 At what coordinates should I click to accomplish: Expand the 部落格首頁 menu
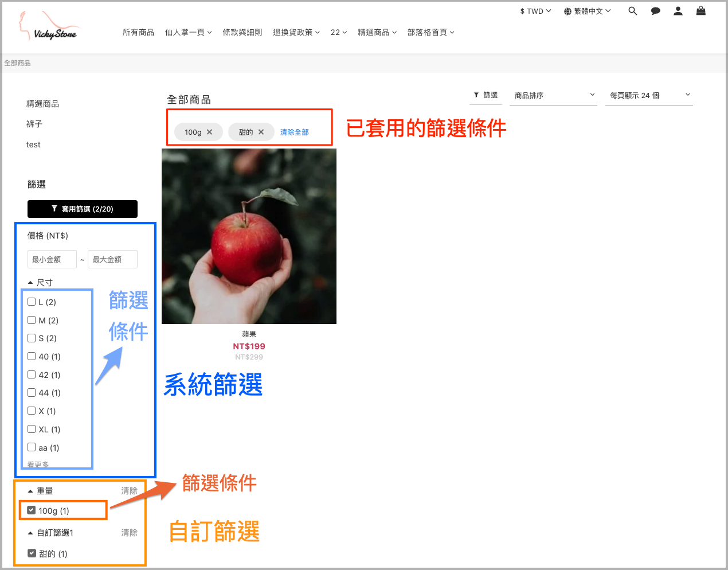pos(431,32)
